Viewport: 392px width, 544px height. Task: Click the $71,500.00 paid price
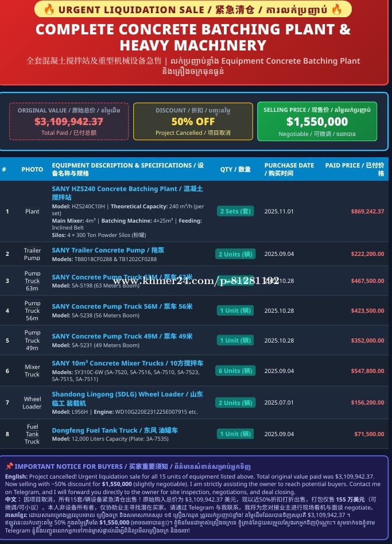369,434
